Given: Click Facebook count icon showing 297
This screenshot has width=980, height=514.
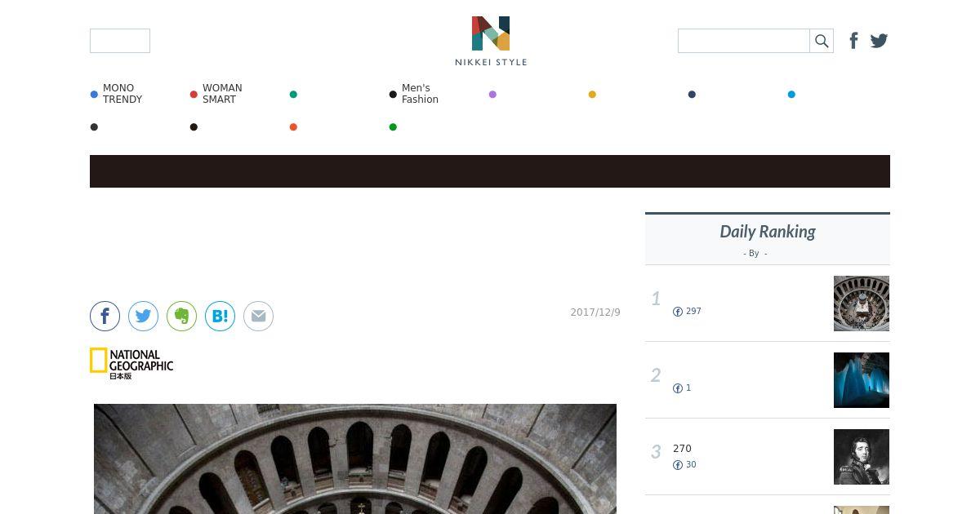Looking at the screenshot, I should tap(678, 312).
